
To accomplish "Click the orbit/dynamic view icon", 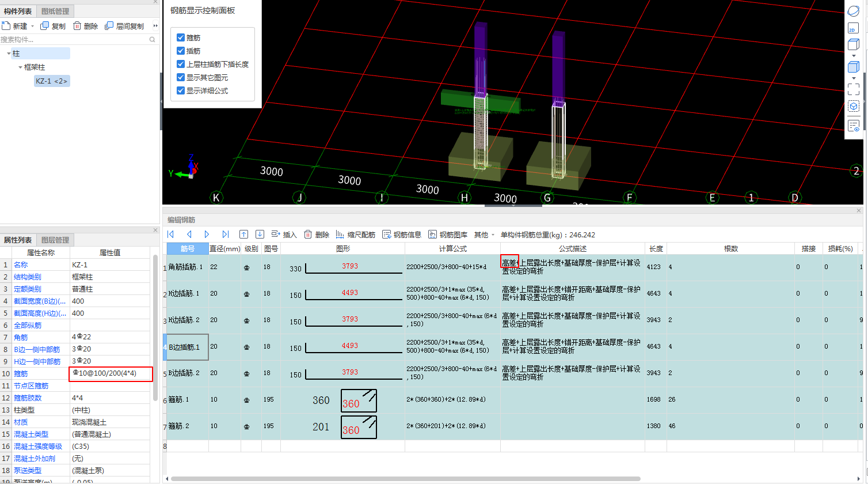I will pyautogui.click(x=854, y=11).
